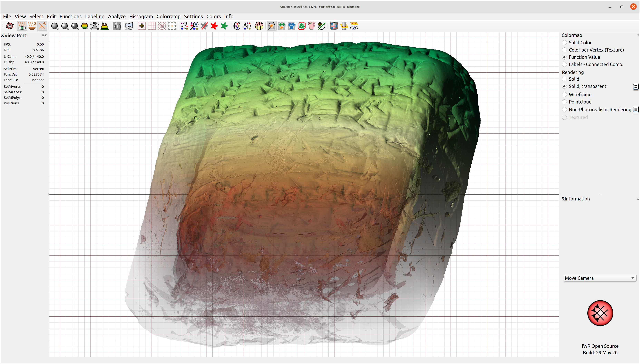Click the FuncVal value field
Image resolution: width=640 pixels, height=364 pixels.
[x=36, y=74]
